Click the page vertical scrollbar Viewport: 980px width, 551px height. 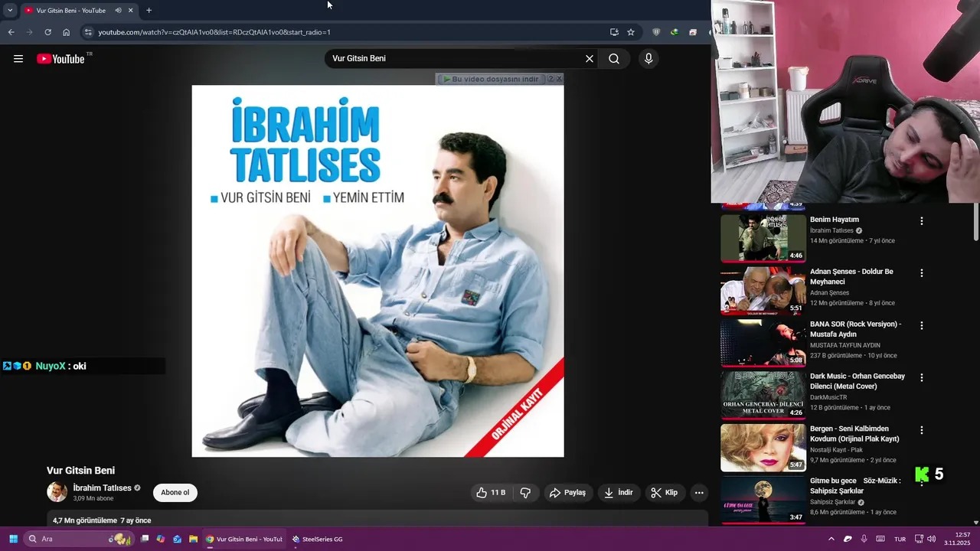[x=975, y=222]
